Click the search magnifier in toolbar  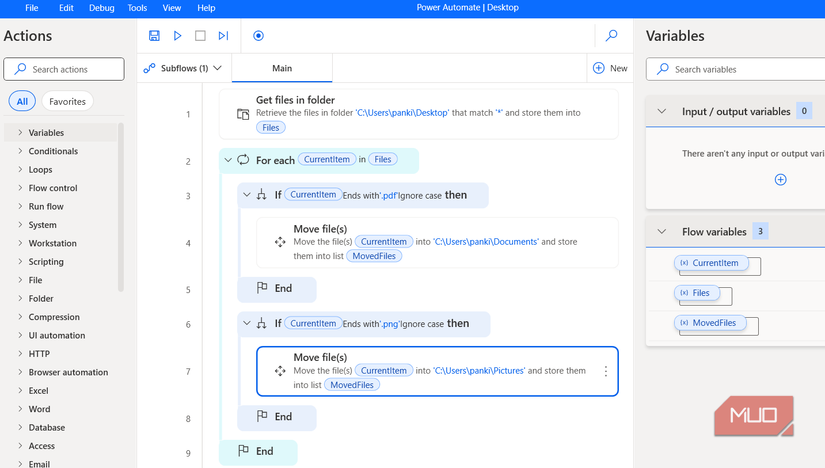(611, 36)
